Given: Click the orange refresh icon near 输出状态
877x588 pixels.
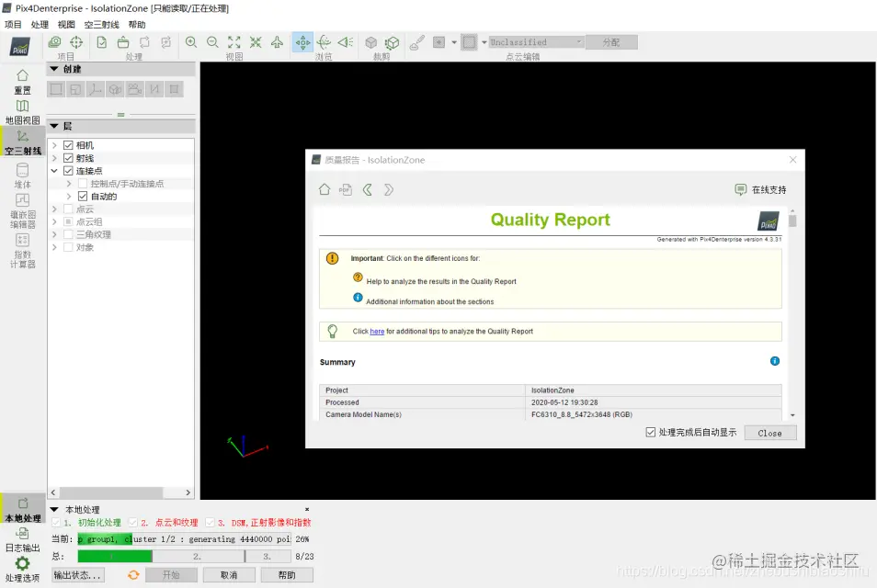Looking at the screenshot, I should pyautogui.click(x=133, y=574).
